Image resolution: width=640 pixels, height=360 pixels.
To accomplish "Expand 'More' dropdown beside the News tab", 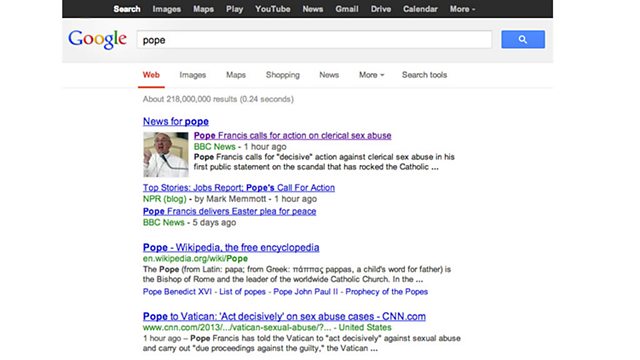I will 371,75.
